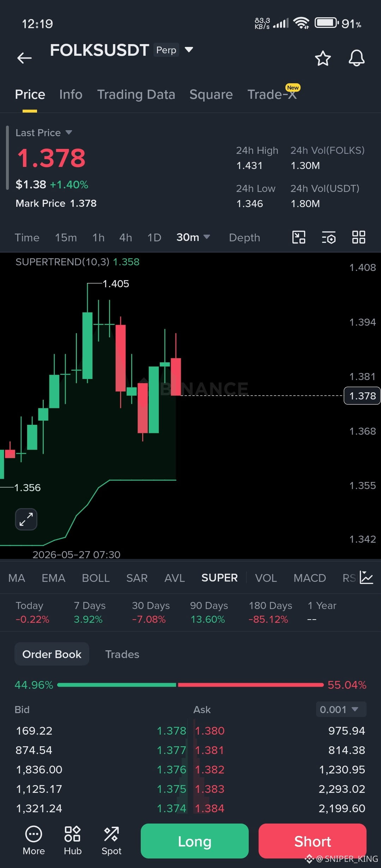This screenshot has width=381, height=868.
Task: Tap the Perp contract label
Action: coord(166,50)
